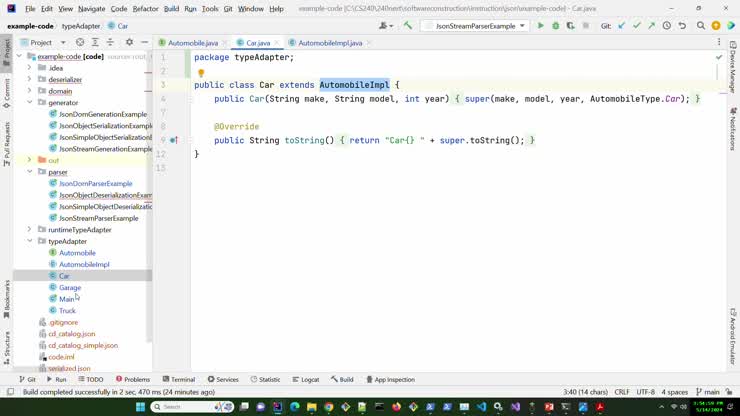Screen dimensions: 740x416
Task: Open Notifications right panel
Action: click(733, 129)
